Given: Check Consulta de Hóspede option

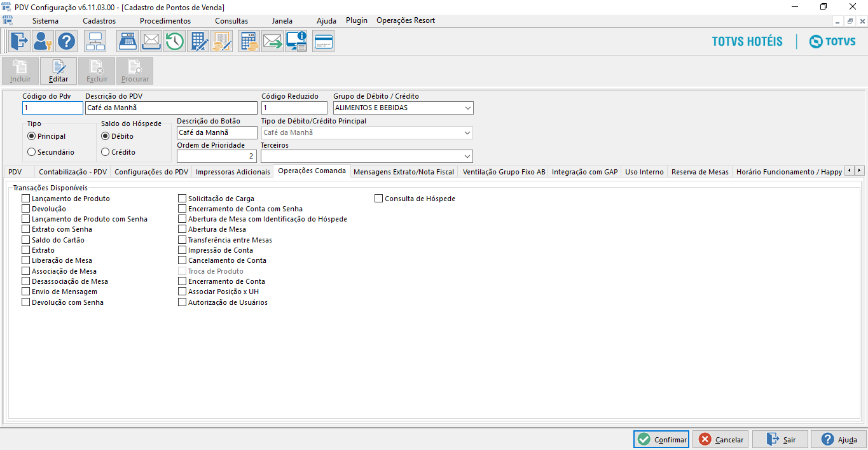Looking at the screenshot, I should 379,199.
